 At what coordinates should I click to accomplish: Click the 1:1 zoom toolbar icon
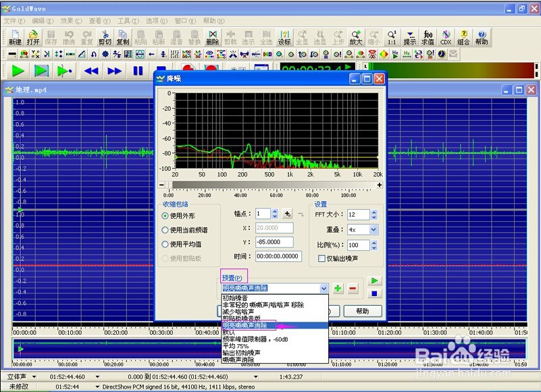click(x=392, y=37)
